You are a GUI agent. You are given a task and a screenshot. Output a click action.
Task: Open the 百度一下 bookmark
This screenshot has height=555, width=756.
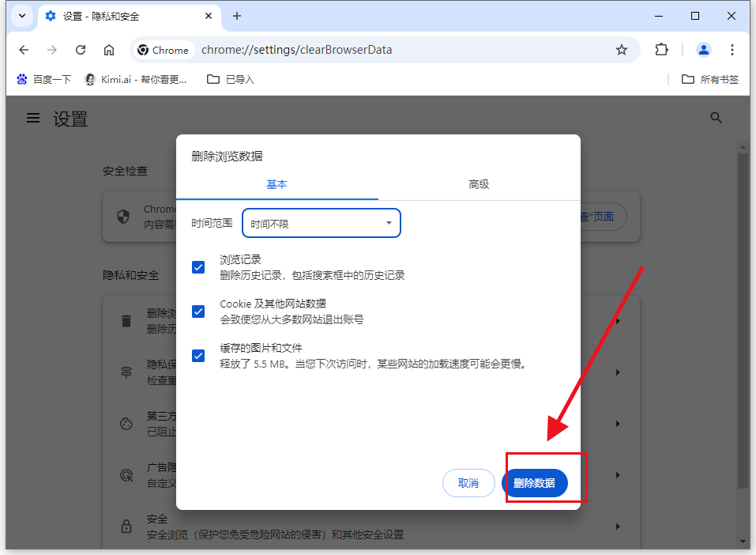click(x=43, y=79)
